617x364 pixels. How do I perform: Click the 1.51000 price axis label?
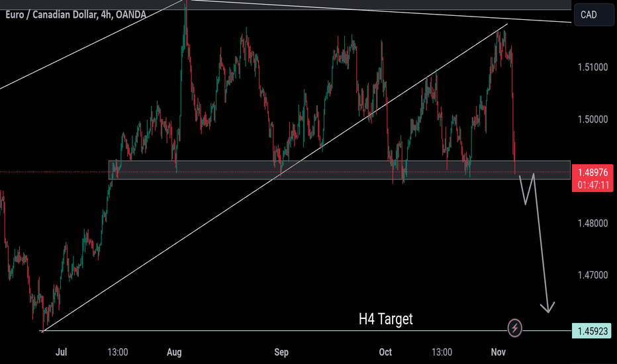pos(593,68)
